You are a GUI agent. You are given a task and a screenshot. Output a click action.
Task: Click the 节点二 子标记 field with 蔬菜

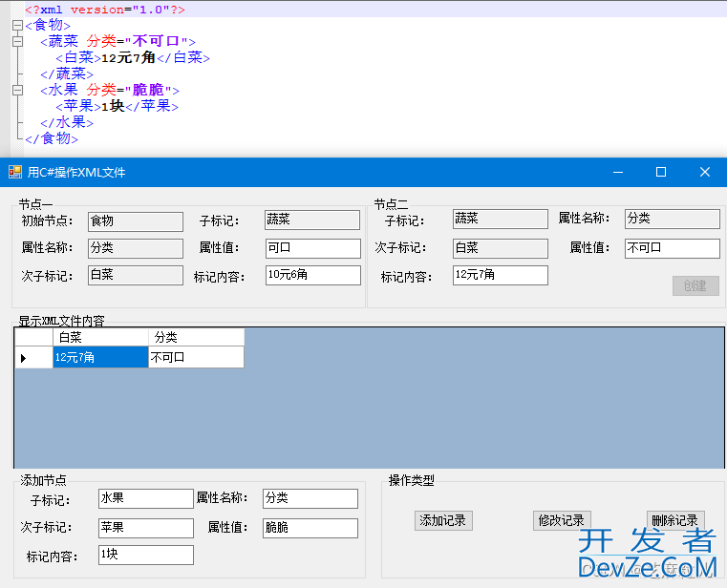coord(501,219)
